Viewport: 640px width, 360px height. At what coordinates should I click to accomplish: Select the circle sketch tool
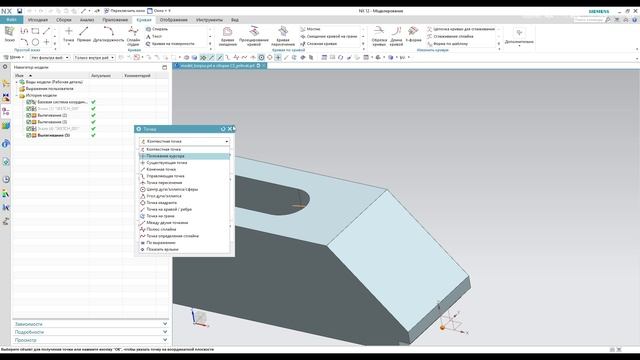36,42
